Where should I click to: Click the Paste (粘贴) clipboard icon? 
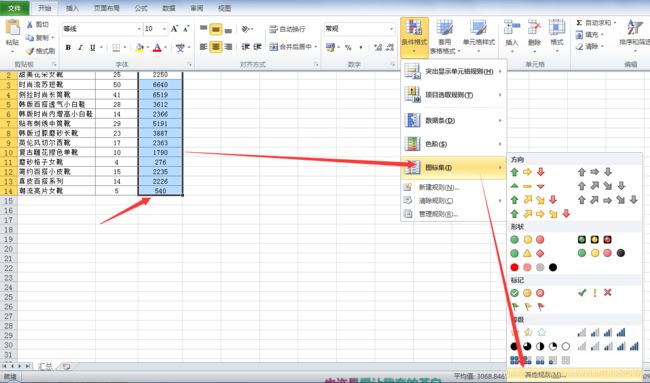[x=12, y=28]
